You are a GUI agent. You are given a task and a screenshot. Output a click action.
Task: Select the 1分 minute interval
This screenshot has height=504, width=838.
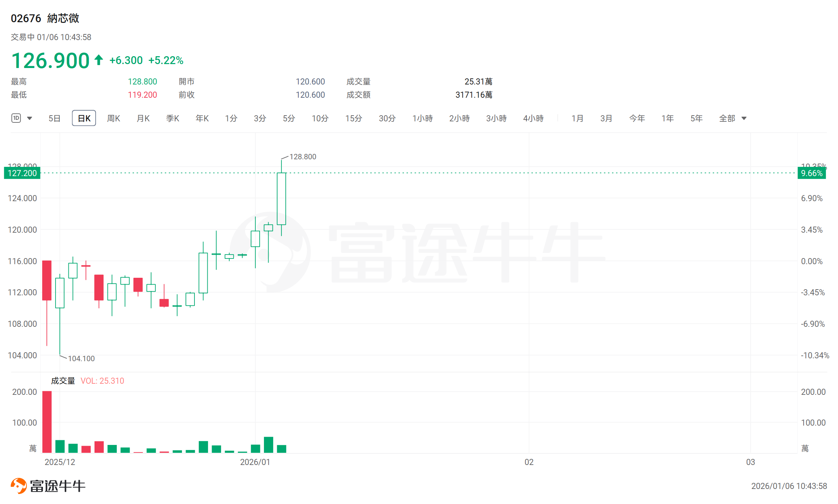(x=231, y=118)
